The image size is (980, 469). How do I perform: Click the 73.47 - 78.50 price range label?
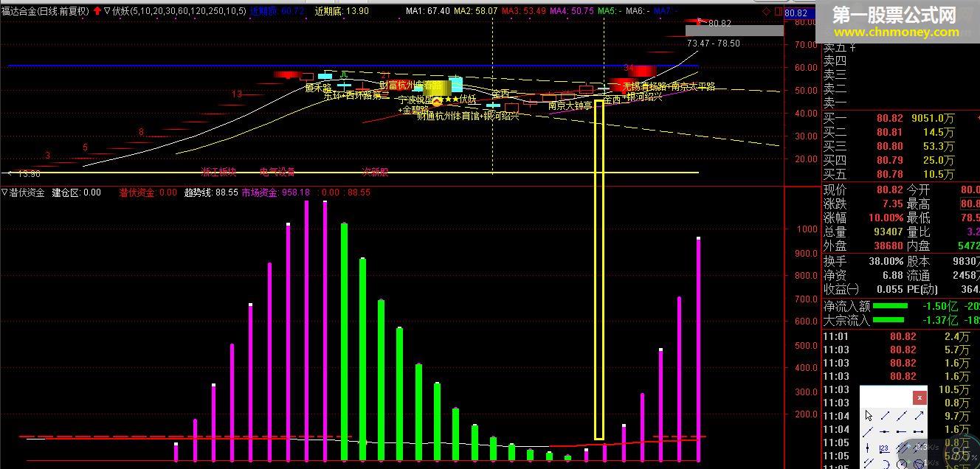click(x=713, y=44)
